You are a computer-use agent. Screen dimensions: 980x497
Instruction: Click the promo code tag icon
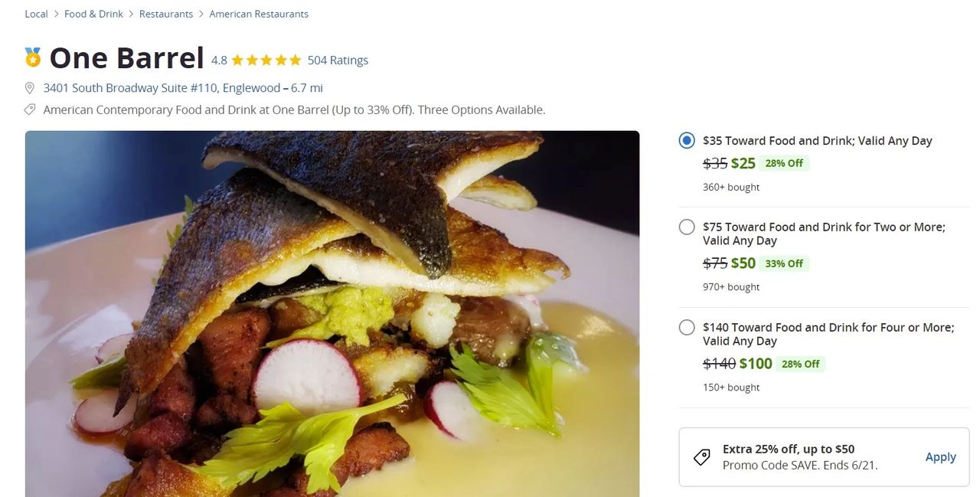point(701,457)
